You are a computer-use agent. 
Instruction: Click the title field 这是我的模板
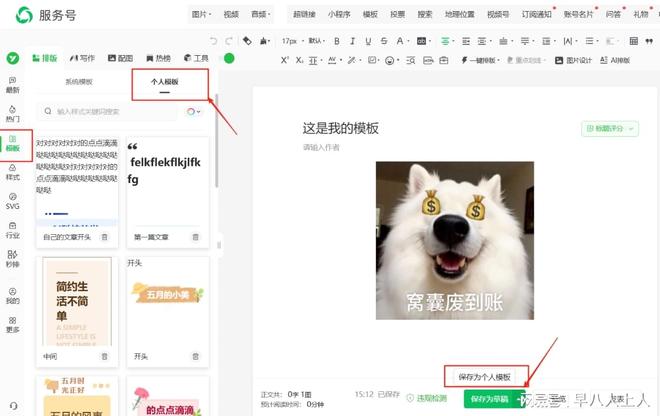pos(341,128)
